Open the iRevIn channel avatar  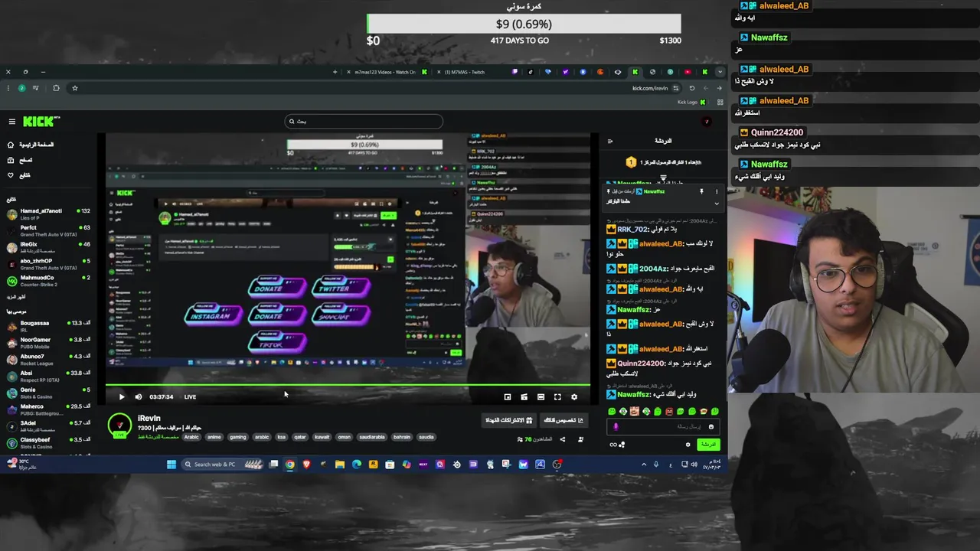(119, 425)
